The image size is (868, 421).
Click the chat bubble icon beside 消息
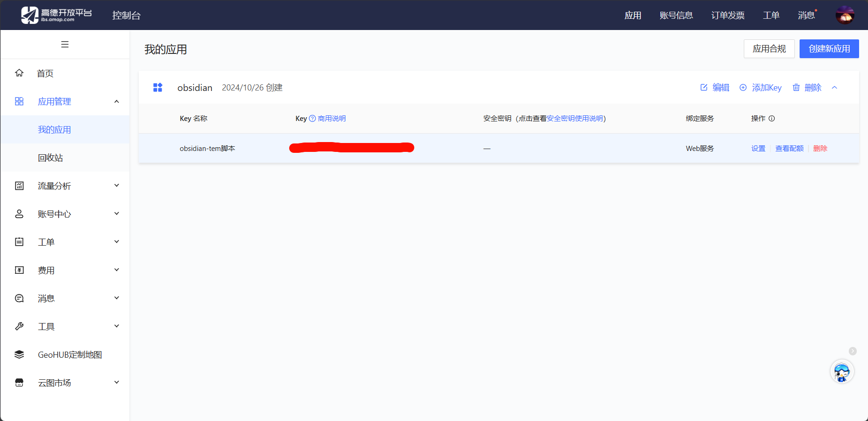(x=19, y=298)
